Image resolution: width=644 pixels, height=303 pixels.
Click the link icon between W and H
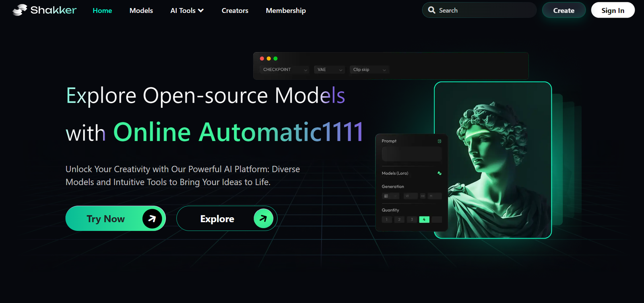click(423, 196)
